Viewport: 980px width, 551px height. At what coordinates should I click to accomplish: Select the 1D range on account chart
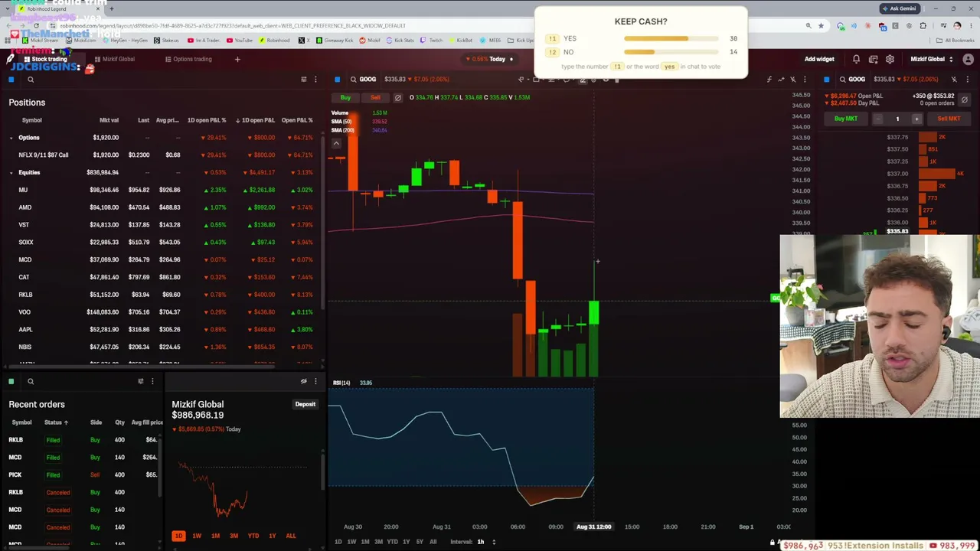pos(178,536)
